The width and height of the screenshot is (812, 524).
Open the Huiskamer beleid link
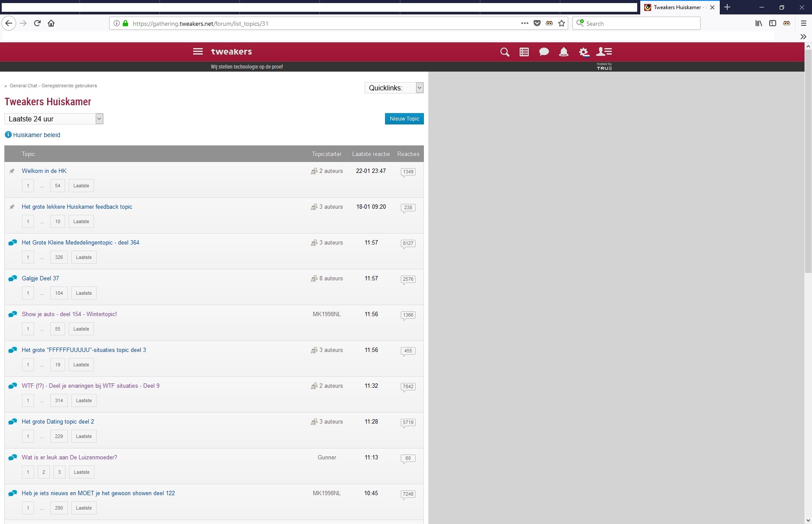coord(37,135)
